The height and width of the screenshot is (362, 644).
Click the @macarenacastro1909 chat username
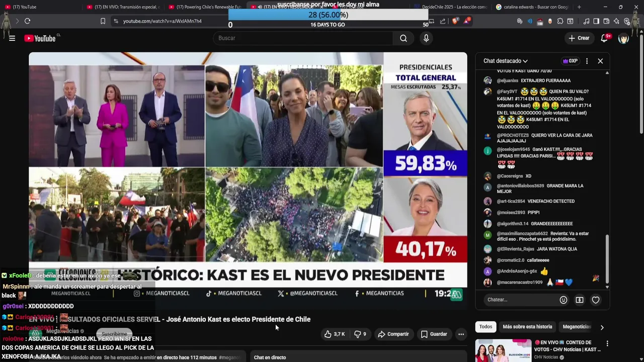coord(520,283)
